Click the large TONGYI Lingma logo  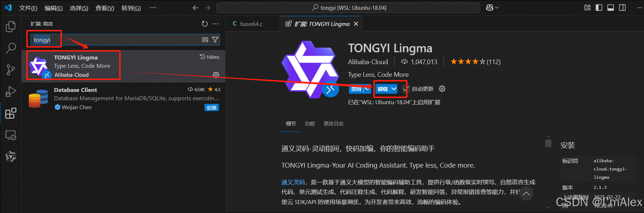(310, 70)
